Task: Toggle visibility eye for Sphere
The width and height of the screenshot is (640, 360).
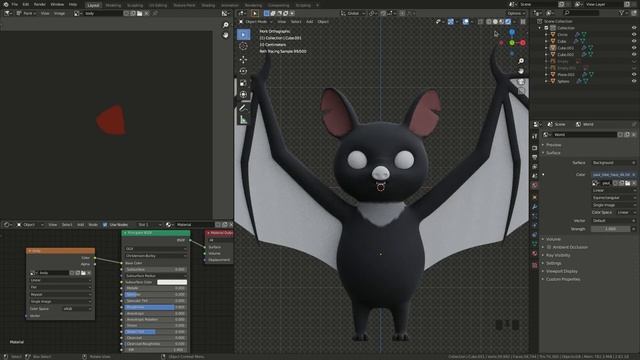Action: (x=634, y=81)
